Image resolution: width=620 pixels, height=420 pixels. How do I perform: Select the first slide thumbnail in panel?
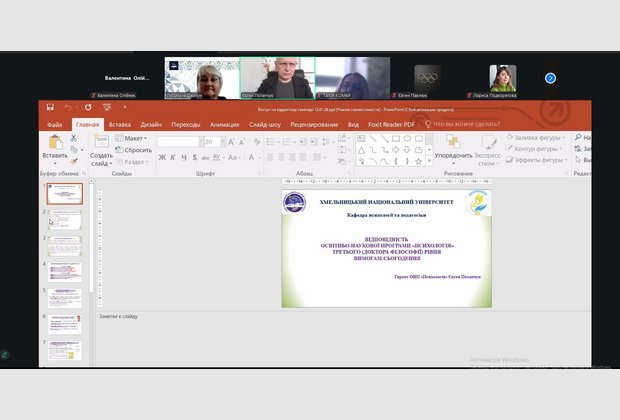[65, 194]
